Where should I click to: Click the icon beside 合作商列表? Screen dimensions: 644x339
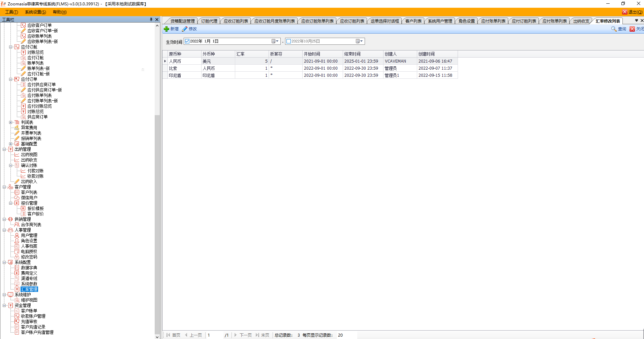pos(17,225)
